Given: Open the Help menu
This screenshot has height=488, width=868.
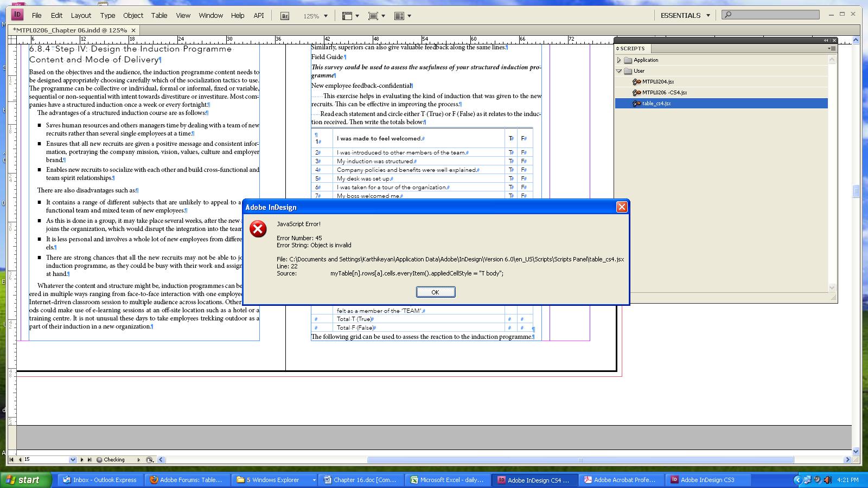Looking at the screenshot, I should tap(238, 15).
